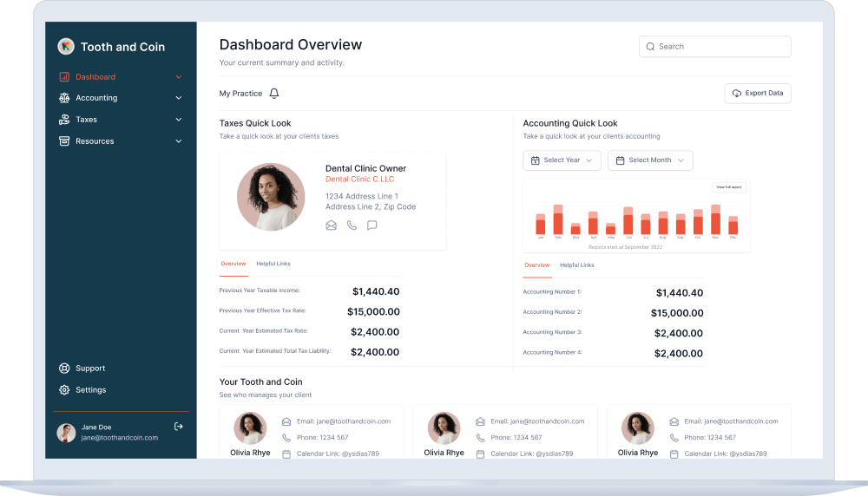Click the second Olivia Rhye avatar
This screenshot has height=496, width=868.
pyautogui.click(x=444, y=428)
